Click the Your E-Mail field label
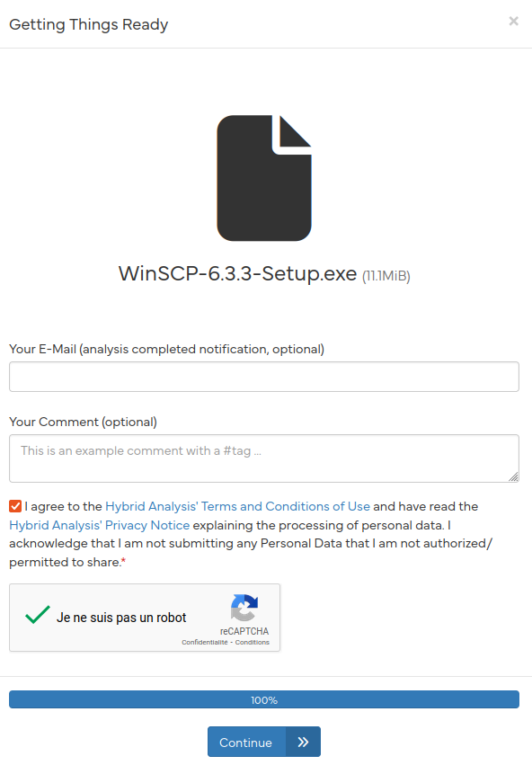 pos(167,350)
